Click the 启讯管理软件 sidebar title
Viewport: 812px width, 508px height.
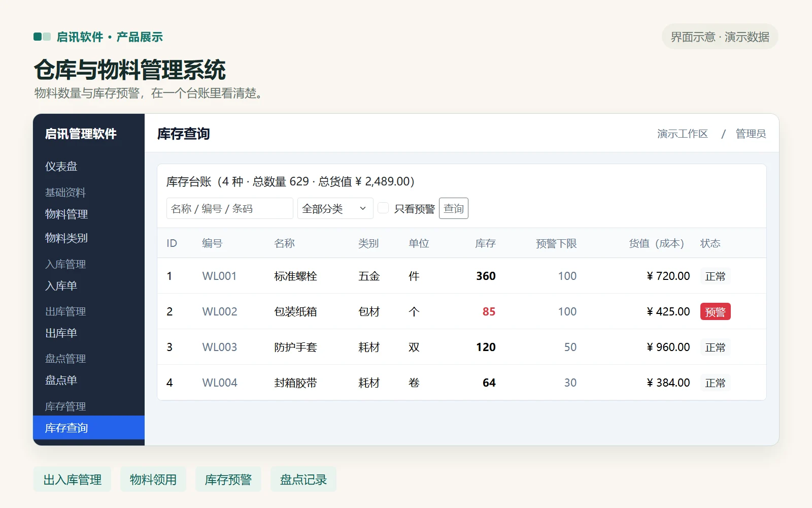click(x=81, y=134)
